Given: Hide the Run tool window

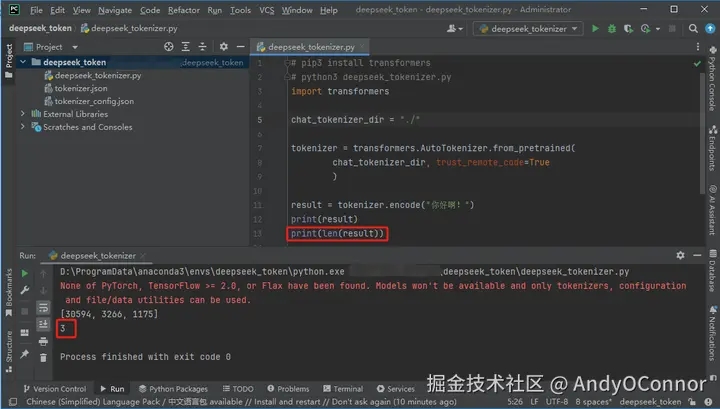Looking at the screenshot, I should [697, 255].
